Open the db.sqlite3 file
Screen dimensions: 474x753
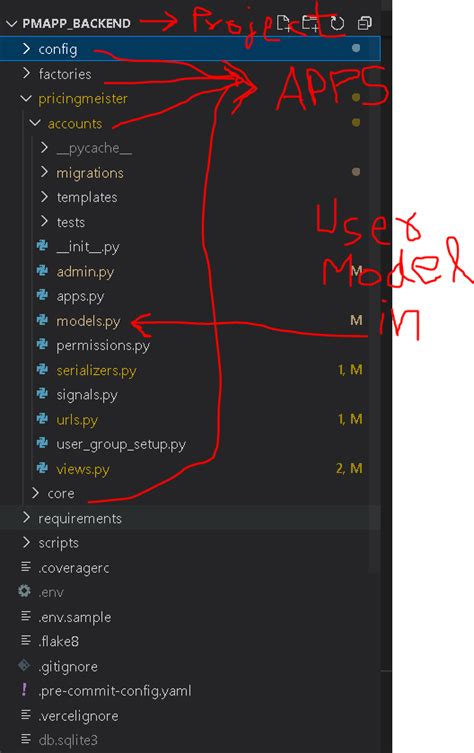coord(68,740)
